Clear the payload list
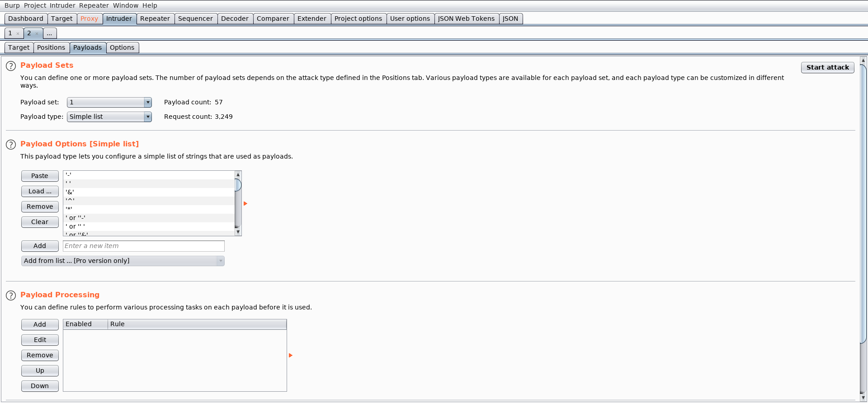The image size is (868, 403). (x=40, y=222)
